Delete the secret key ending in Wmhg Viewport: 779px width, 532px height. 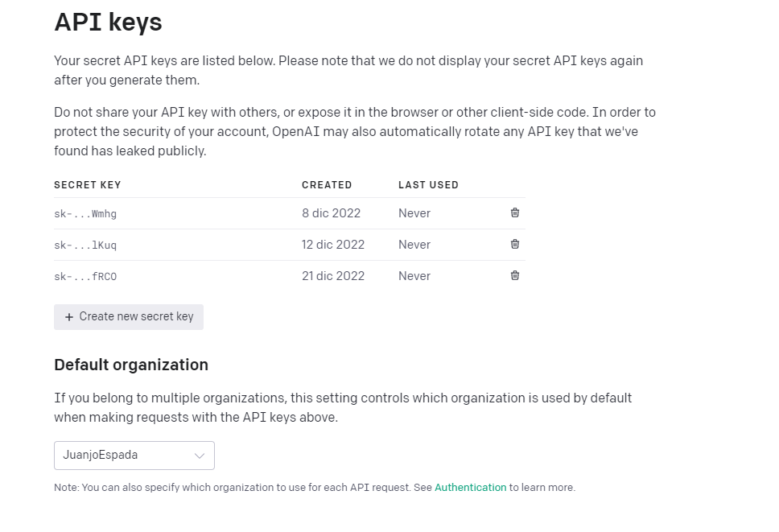(515, 212)
